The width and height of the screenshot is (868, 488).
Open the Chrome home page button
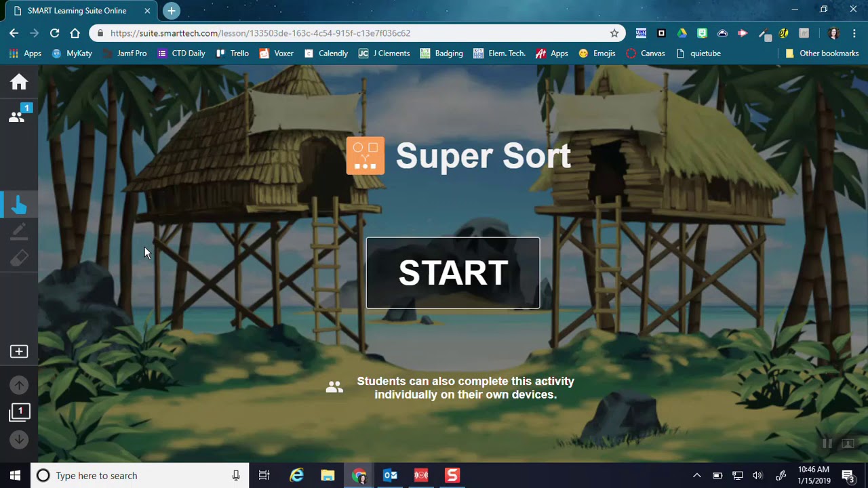[75, 33]
